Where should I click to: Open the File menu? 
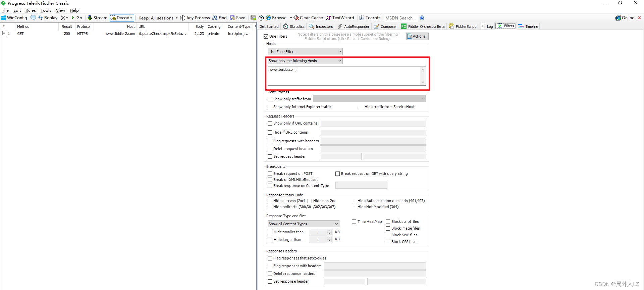(5, 10)
